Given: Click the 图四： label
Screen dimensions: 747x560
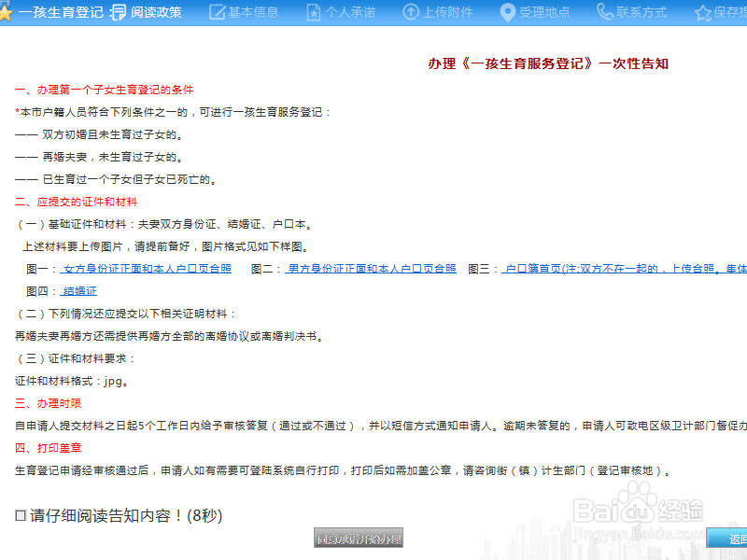Looking at the screenshot, I should pos(42,291).
